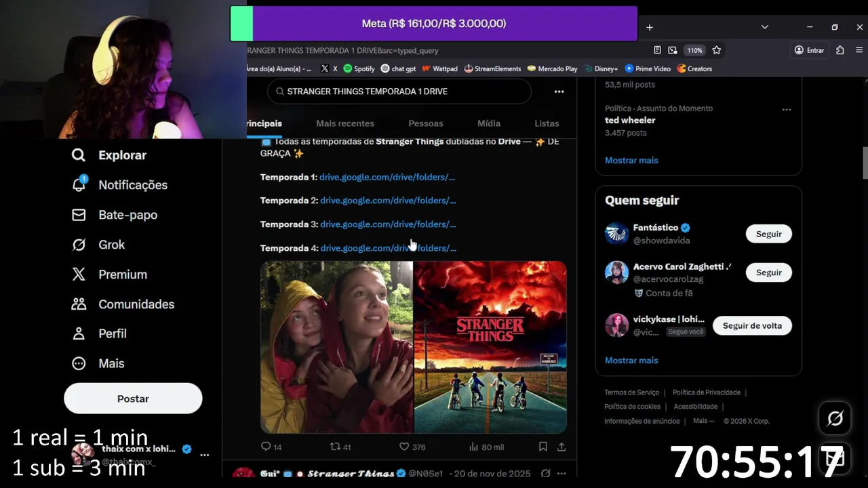This screenshot has height=488, width=868.
Task: Open Wattpad bookmark
Action: tap(439, 68)
